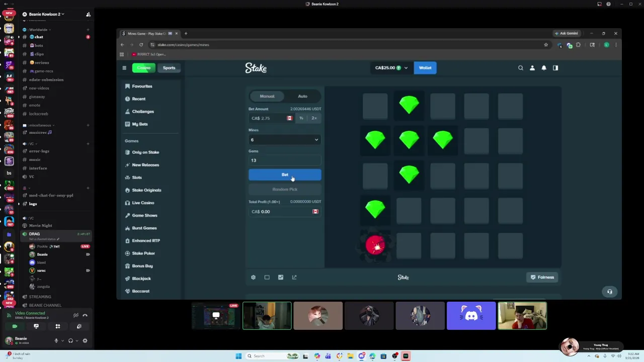The image size is (644, 362).
Task: Open the Mines count dropdown
Action: coord(284,140)
